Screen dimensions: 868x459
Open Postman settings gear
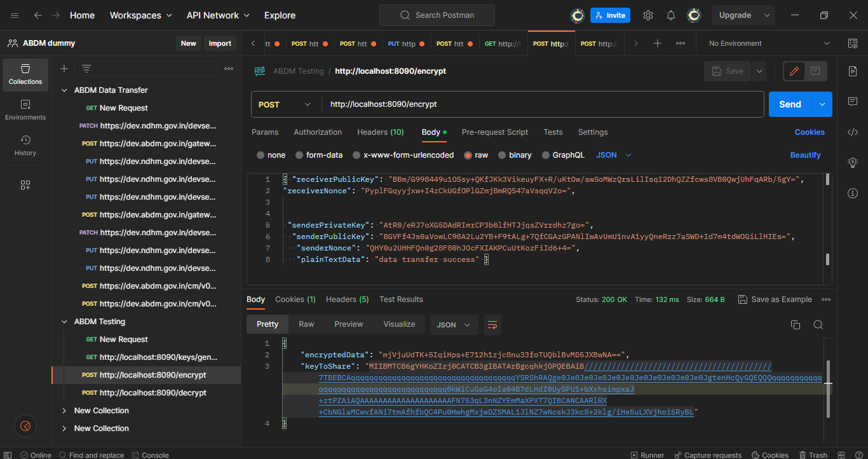pos(648,15)
